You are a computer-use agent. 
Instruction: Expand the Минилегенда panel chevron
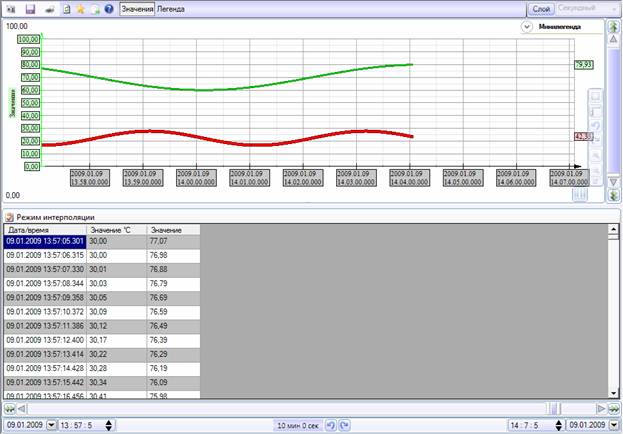point(526,27)
